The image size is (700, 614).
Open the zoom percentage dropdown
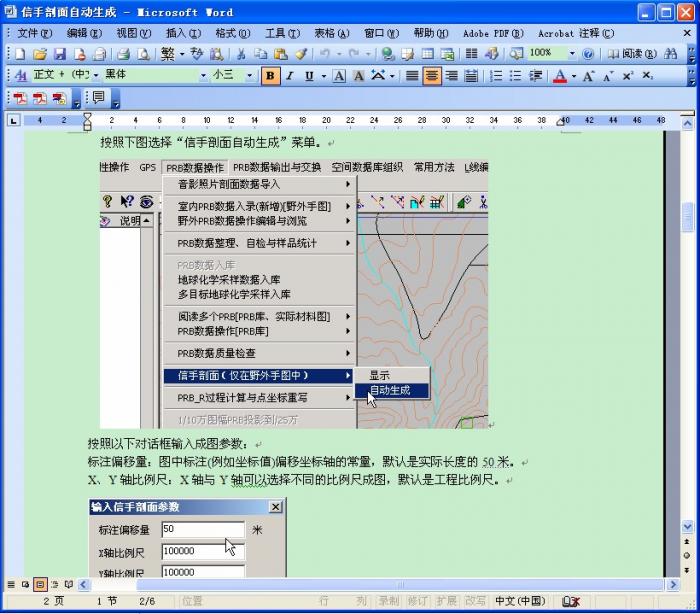[x=572, y=53]
